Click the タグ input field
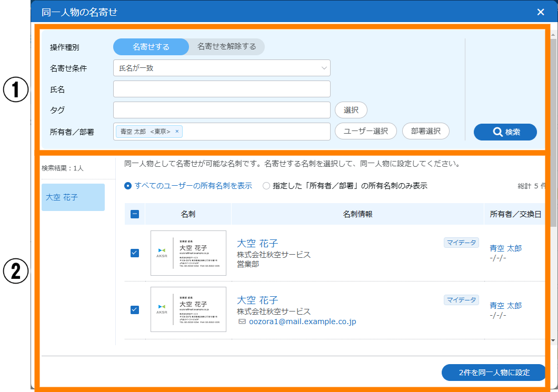The height and width of the screenshot is (392, 558). click(x=221, y=110)
